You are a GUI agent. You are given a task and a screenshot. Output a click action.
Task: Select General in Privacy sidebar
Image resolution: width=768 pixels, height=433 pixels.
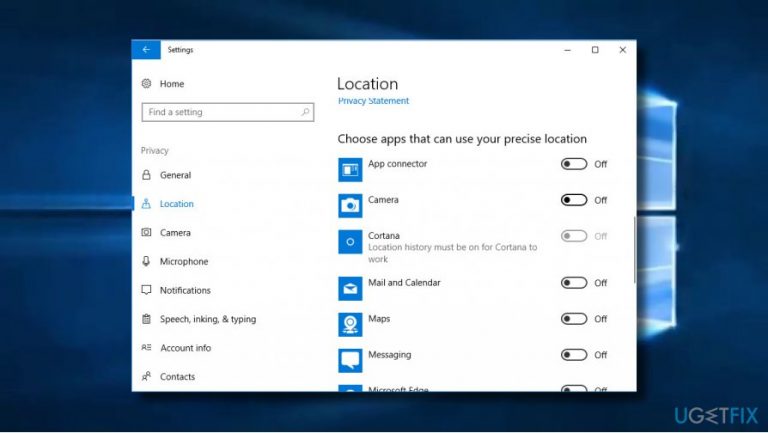click(175, 175)
